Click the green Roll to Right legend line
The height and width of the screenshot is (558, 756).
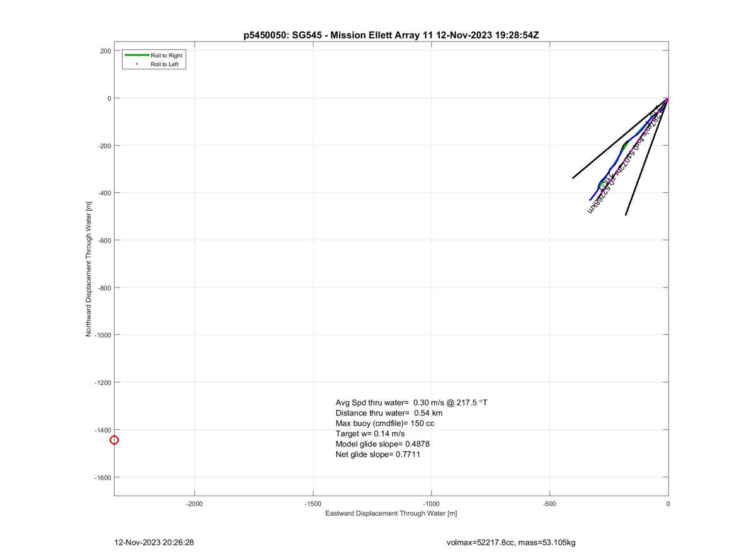click(137, 55)
